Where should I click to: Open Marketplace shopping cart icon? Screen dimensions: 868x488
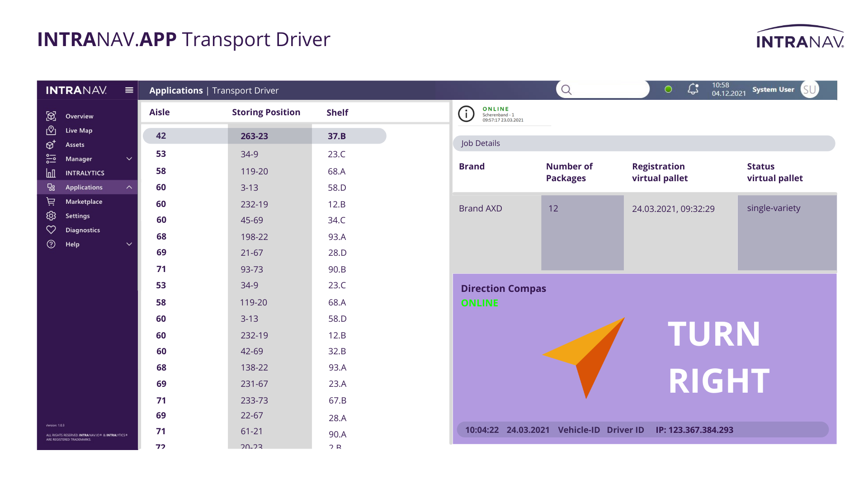point(51,202)
